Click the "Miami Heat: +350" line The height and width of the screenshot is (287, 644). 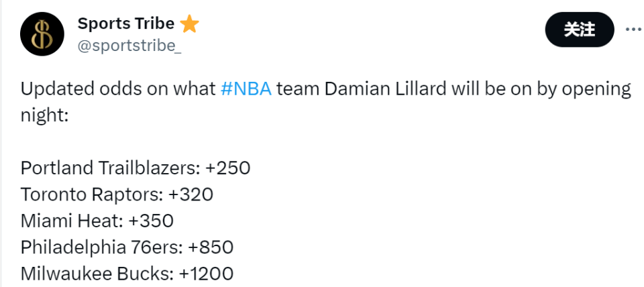97,221
